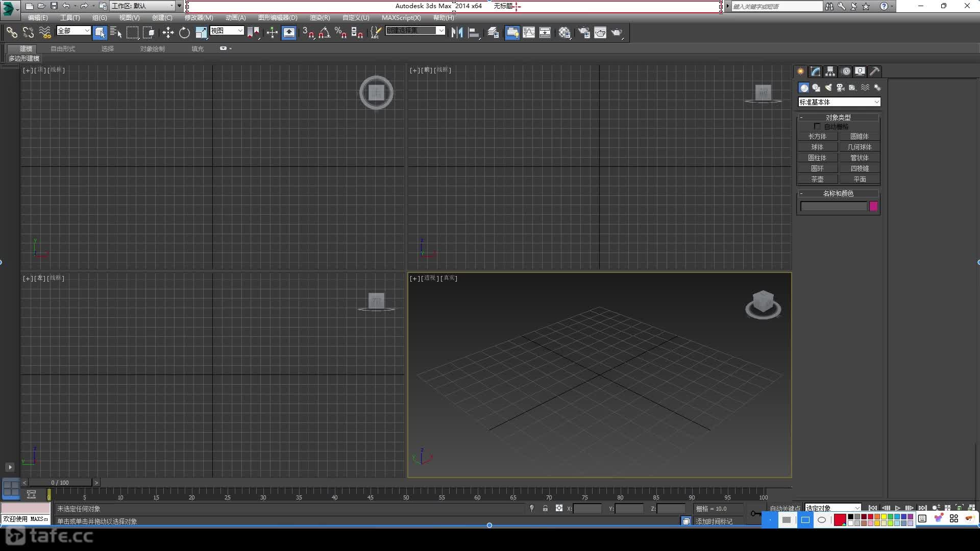Screen dimensions: 980x551
Task: Click the 圆柱体 cylinder button
Action: pos(817,158)
